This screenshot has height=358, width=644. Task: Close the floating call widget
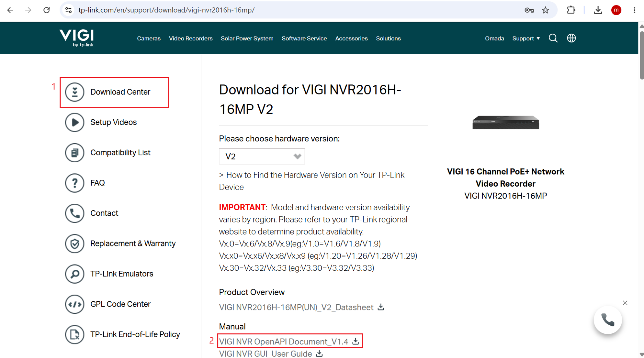pos(625,303)
